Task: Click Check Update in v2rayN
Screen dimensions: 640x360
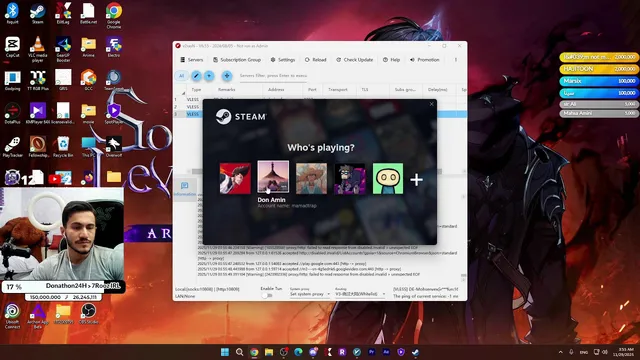Action: click(x=355, y=60)
